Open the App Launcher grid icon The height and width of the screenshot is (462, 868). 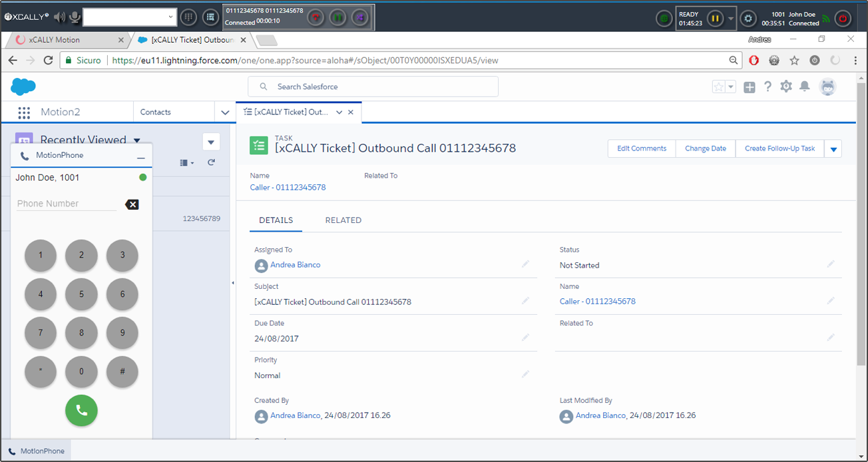[x=24, y=113]
